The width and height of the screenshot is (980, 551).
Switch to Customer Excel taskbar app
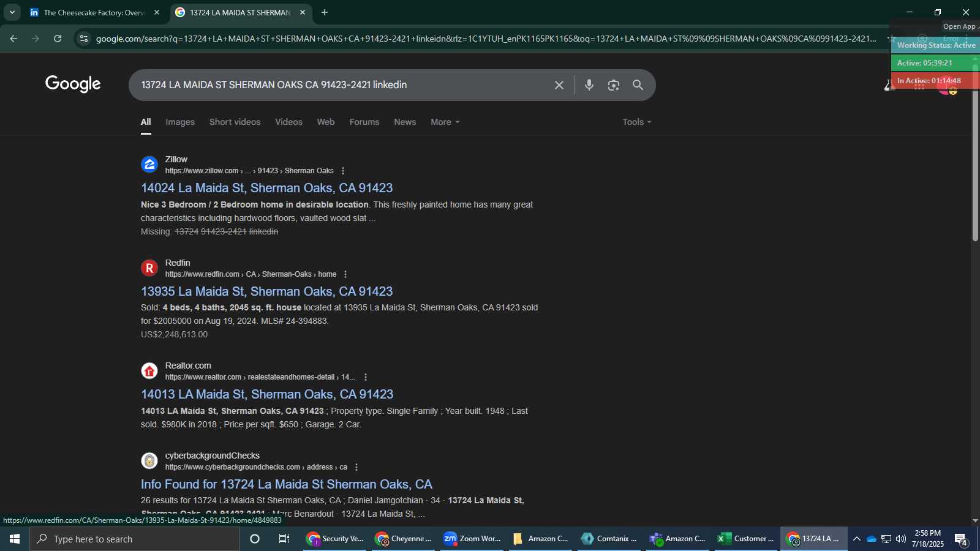click(x=746, y=539)
